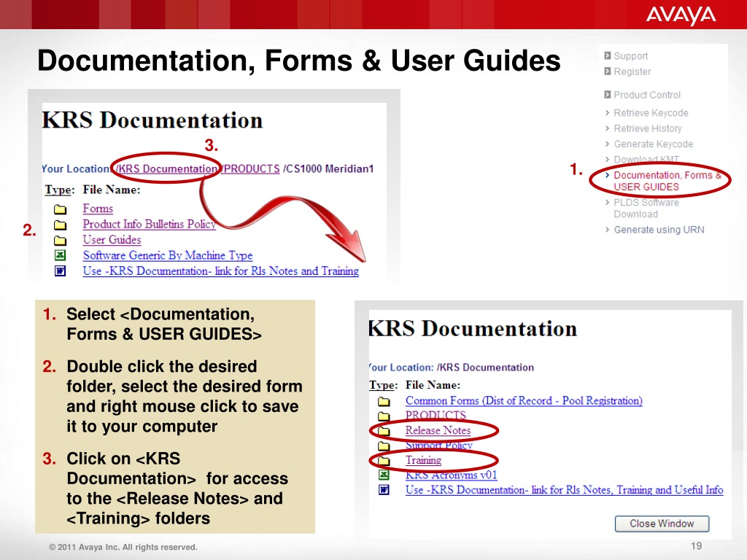Click the arrow icon next to Product Control
The width and height of the screenshot is (747, 560).
608,95
